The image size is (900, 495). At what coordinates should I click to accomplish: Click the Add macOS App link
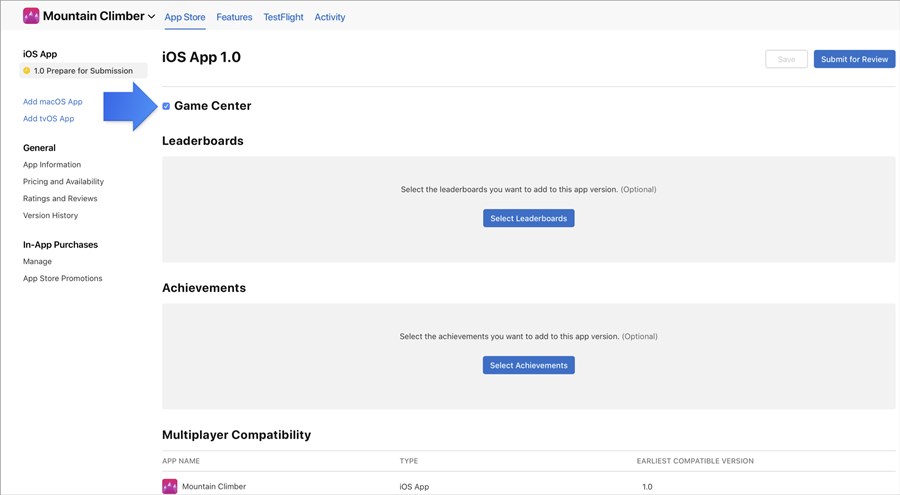pyautogui.click(x=53, y=102)
